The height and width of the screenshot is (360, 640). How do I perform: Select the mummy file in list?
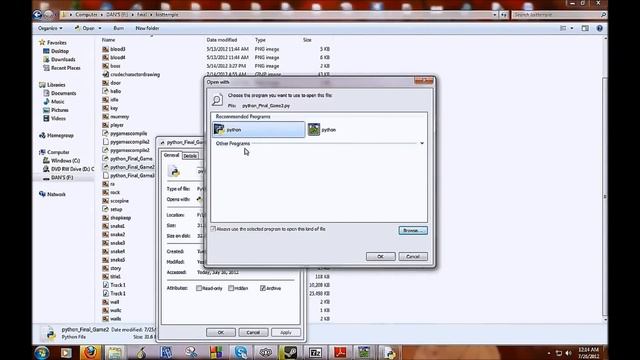(120, 117)
